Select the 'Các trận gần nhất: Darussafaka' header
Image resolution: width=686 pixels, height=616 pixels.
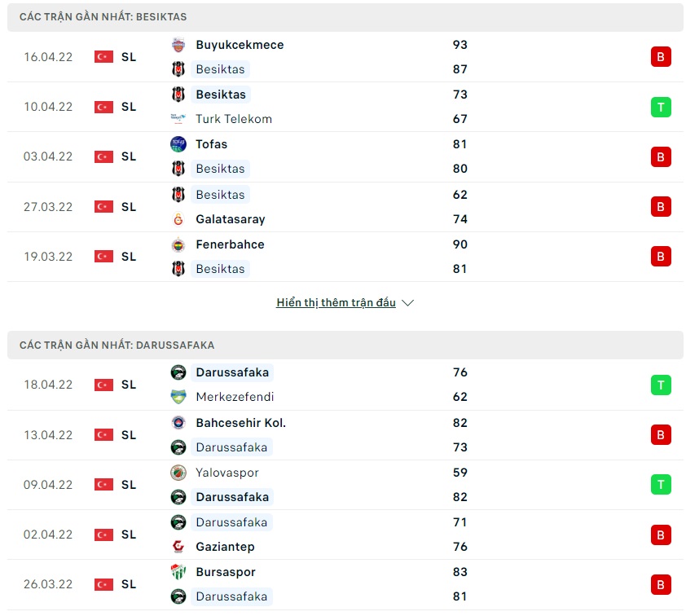pos(117,345)
